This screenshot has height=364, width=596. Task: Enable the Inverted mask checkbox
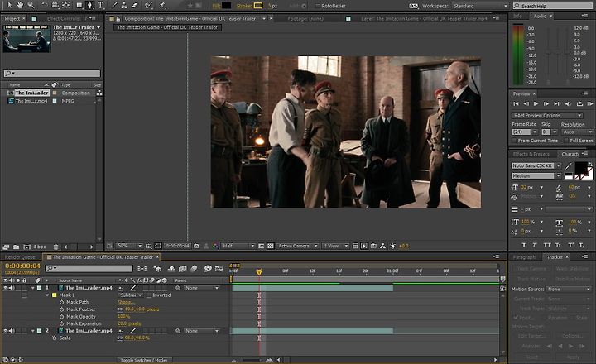tap(148, 295)
